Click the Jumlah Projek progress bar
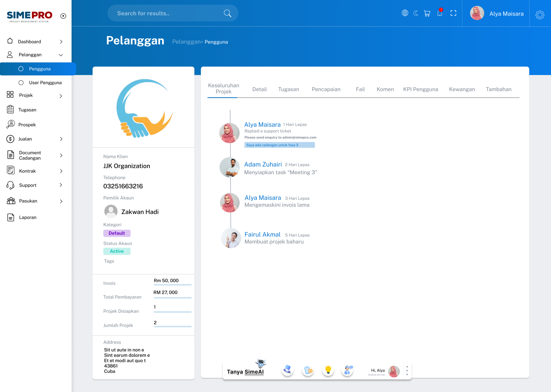 (x=173, y=326)
